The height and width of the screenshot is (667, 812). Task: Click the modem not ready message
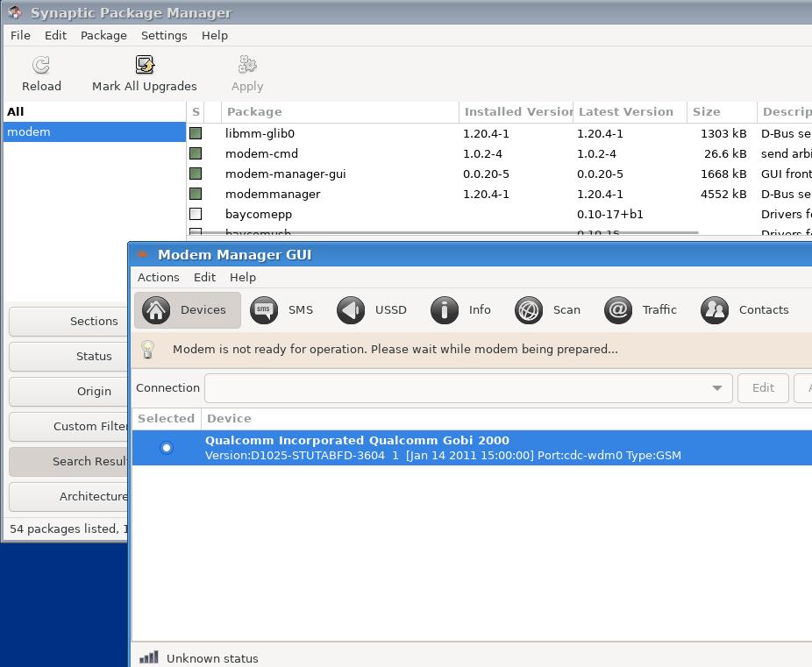(x=395, y=350)
